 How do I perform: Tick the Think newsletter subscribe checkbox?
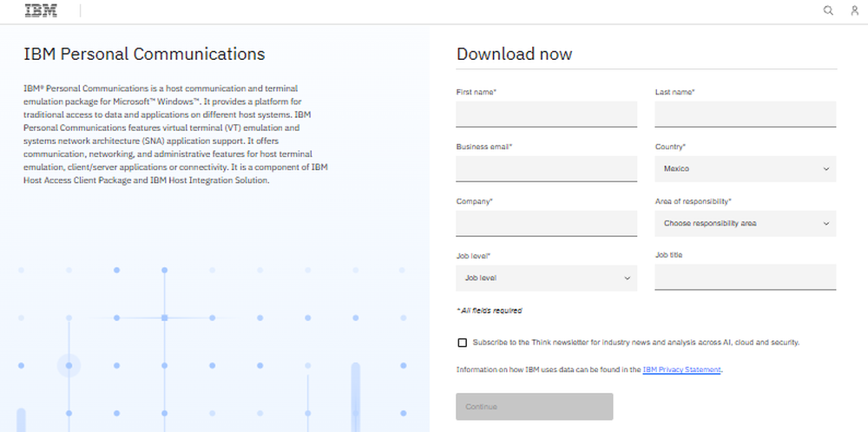[x=463, y=343]
